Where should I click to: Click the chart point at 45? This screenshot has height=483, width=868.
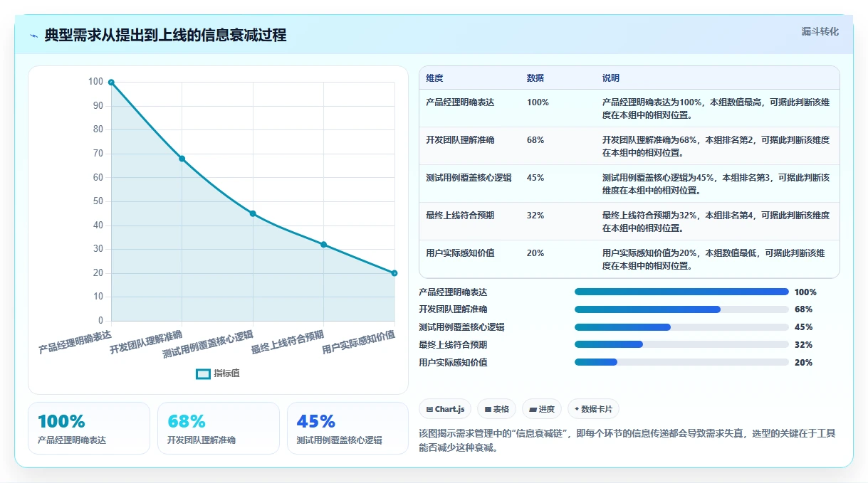[x=253, y=213]
